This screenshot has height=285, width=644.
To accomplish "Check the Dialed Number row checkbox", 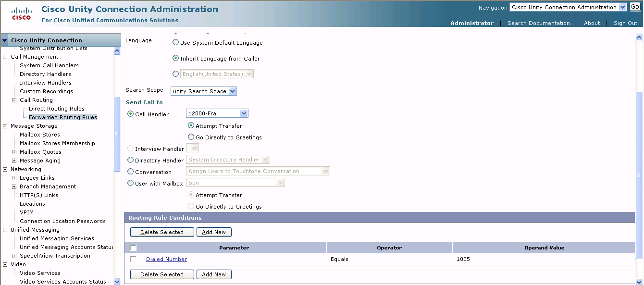I will [x=133, y=259].
